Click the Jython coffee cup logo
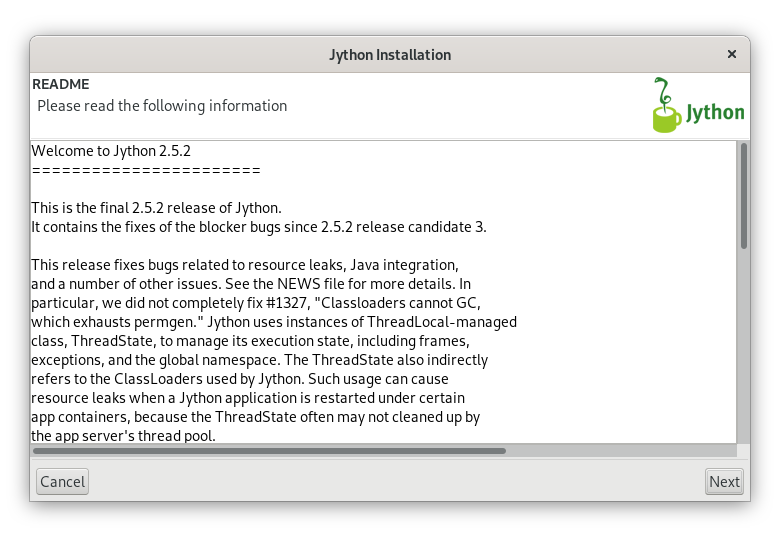Image resolution: width=782 pixels, height=547 pixels. coord(699,105)
